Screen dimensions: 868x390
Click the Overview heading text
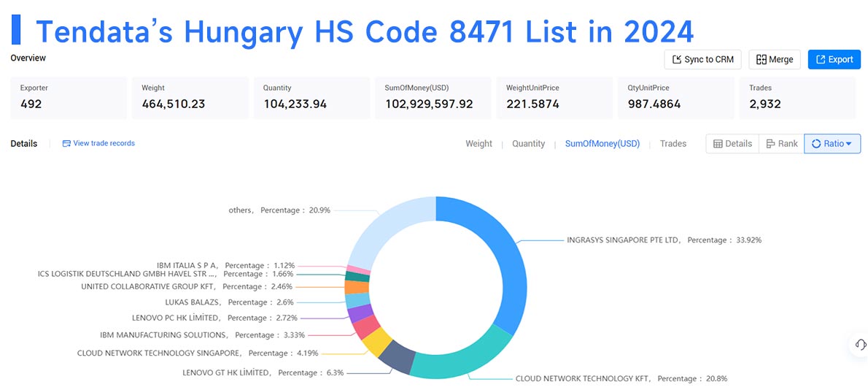(28, 58)
